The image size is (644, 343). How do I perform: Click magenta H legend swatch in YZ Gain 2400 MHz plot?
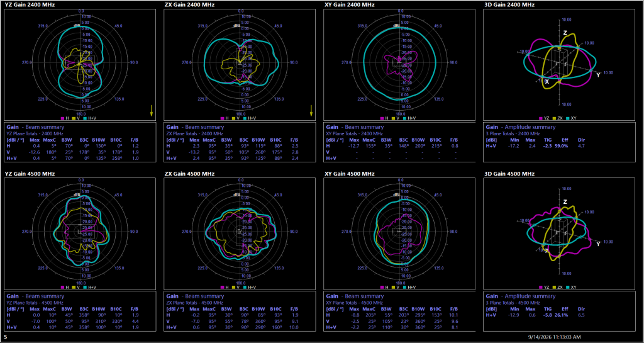click(62, 118)
